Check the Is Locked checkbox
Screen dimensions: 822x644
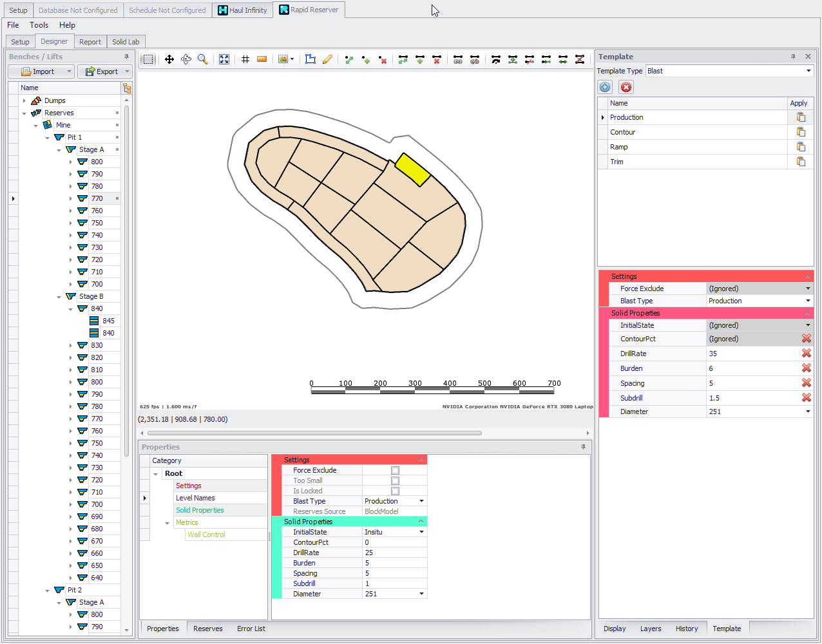click(x=395, y=491)
